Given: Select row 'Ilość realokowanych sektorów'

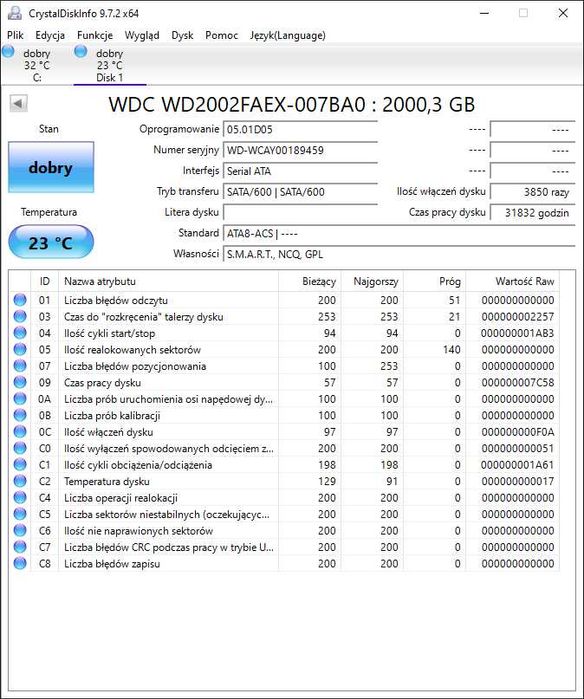Looking at the screenshot, I should tap(284, 350).
